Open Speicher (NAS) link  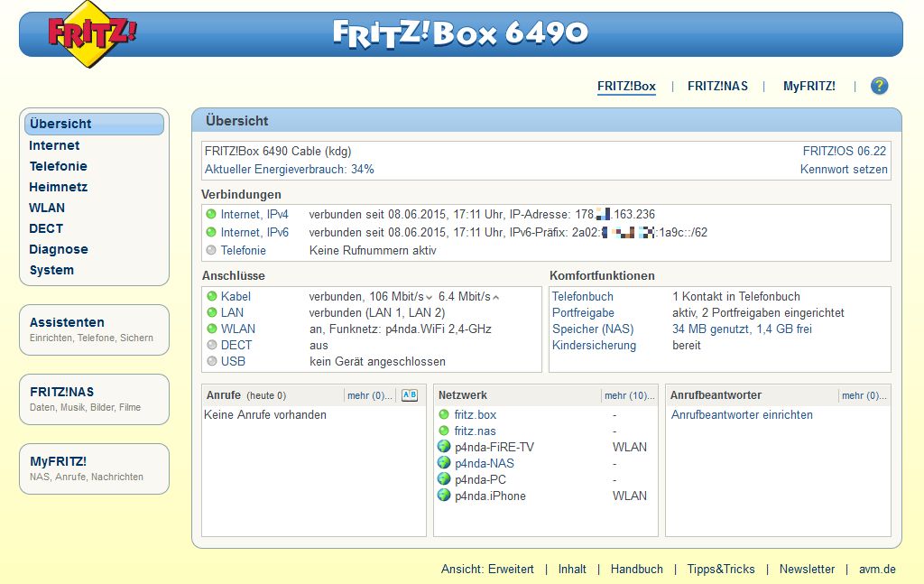point(593,329)
